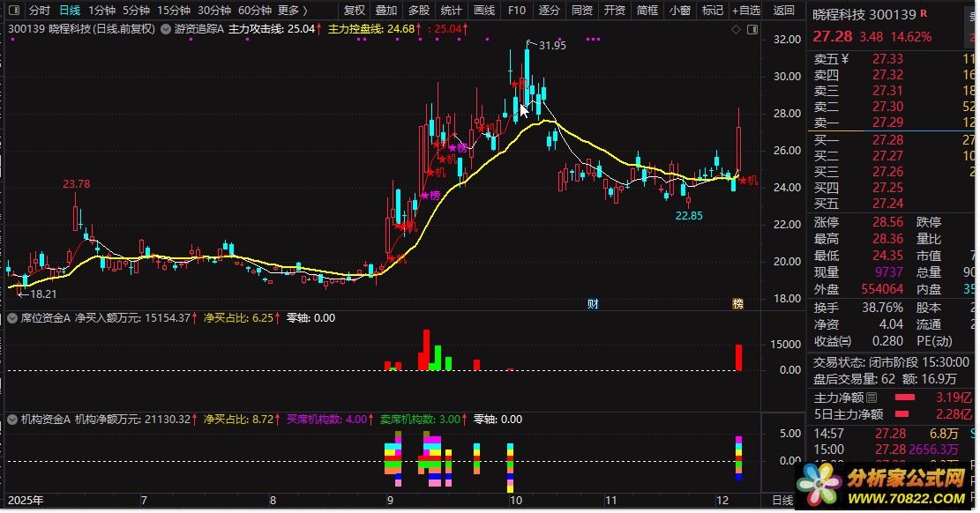Select the 5分钟 period
Image resolution: width=980 pixels, height=513 pixels.
pos(136,10)
